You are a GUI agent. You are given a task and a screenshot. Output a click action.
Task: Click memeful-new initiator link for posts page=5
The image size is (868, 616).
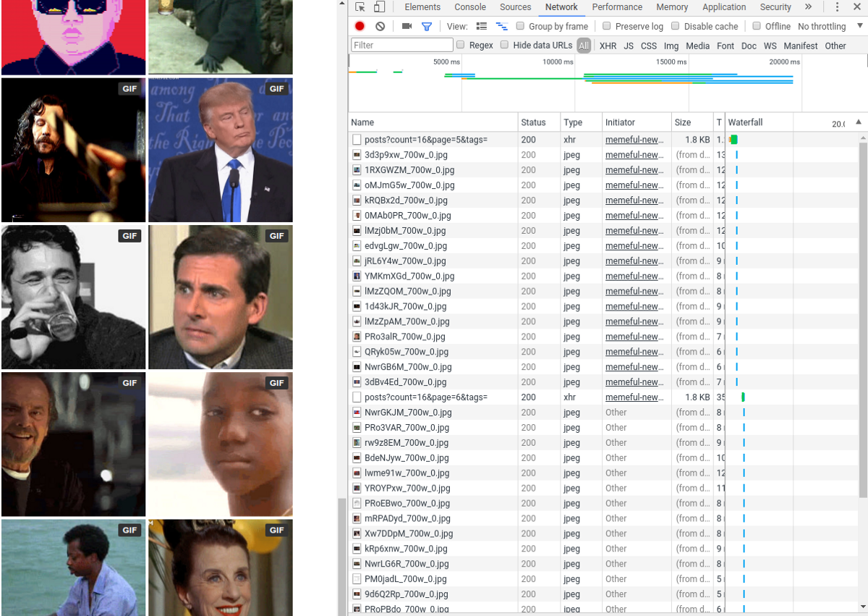[634, 140]
